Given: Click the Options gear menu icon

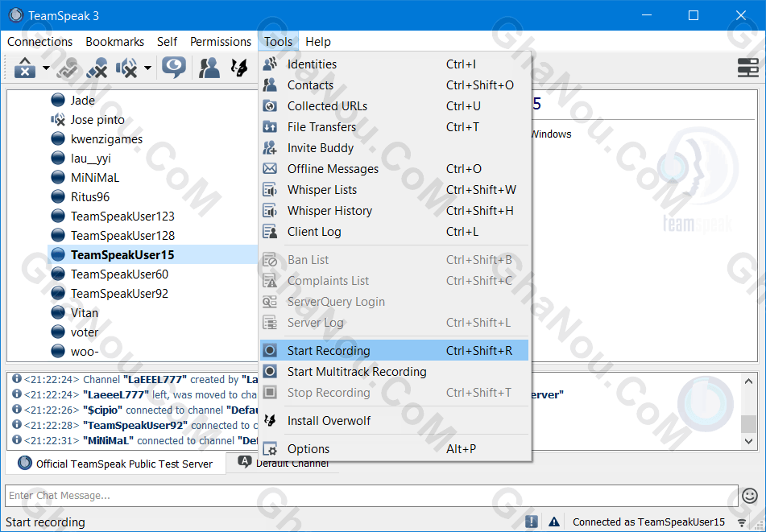Looking at the screenshot, I should 270,448.
